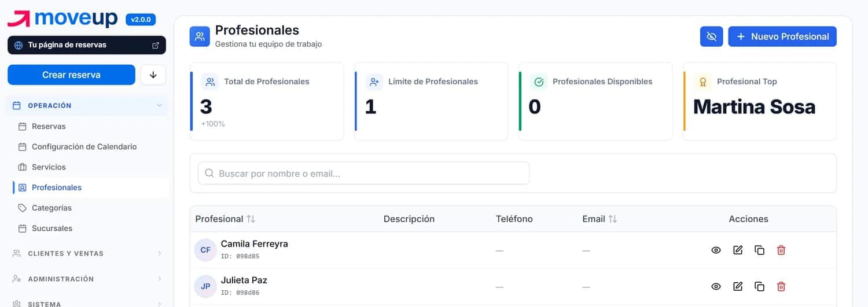Open dropdown arrow next to Crear reserva
Screen dimensions: 868x307
(153, 75)
